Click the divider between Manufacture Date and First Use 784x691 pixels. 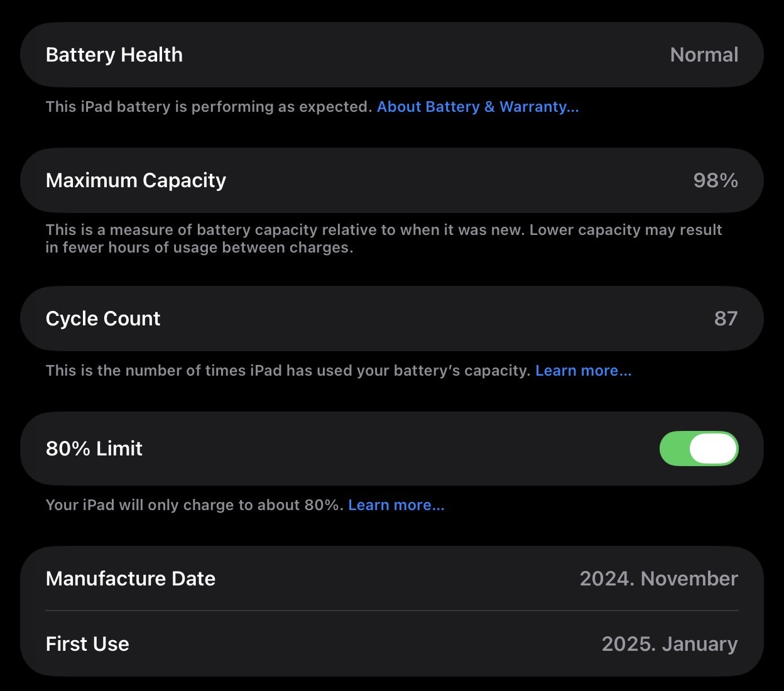(392, 611)
